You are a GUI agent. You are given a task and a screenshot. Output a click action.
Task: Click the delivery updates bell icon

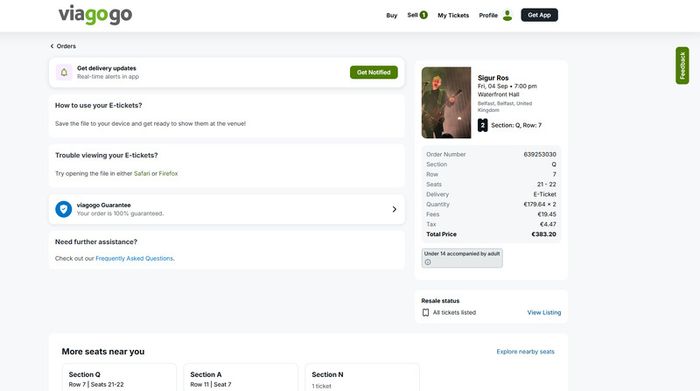(64, 72)
